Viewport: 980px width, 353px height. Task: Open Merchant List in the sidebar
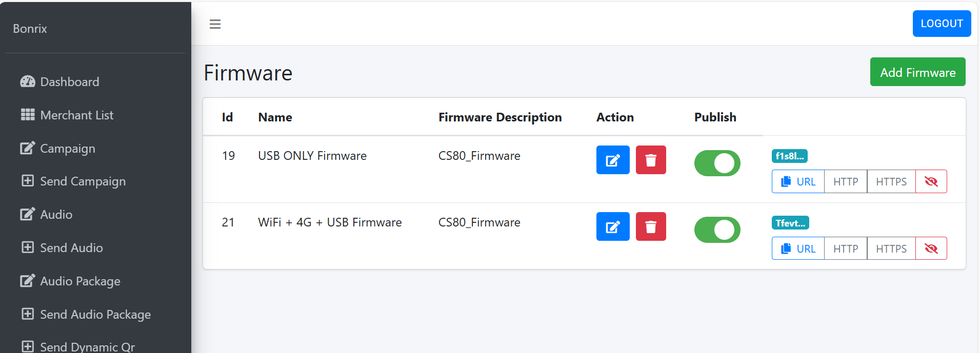(76, 115)
